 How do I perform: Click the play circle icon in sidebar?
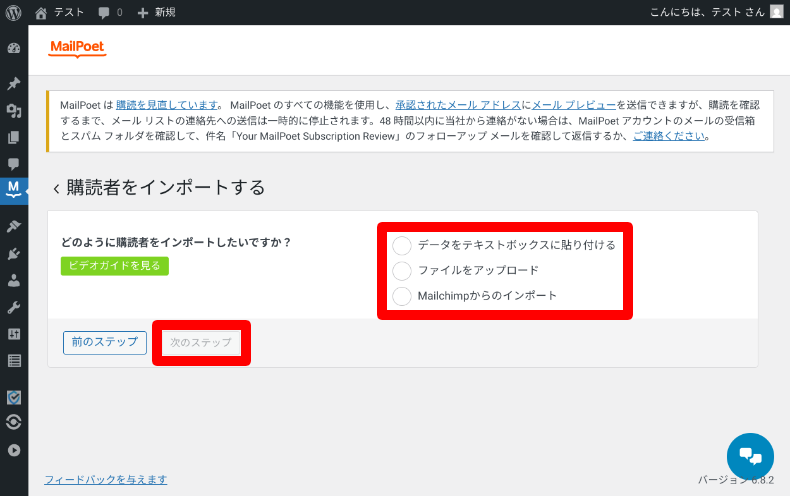tap(14, 450)
